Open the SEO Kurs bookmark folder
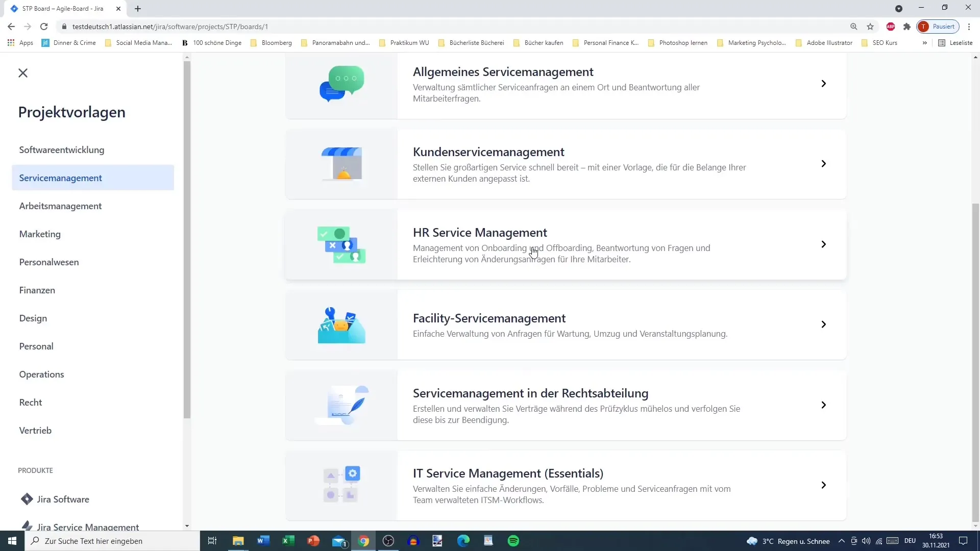 pyautogui.click(x=879, y=43)
